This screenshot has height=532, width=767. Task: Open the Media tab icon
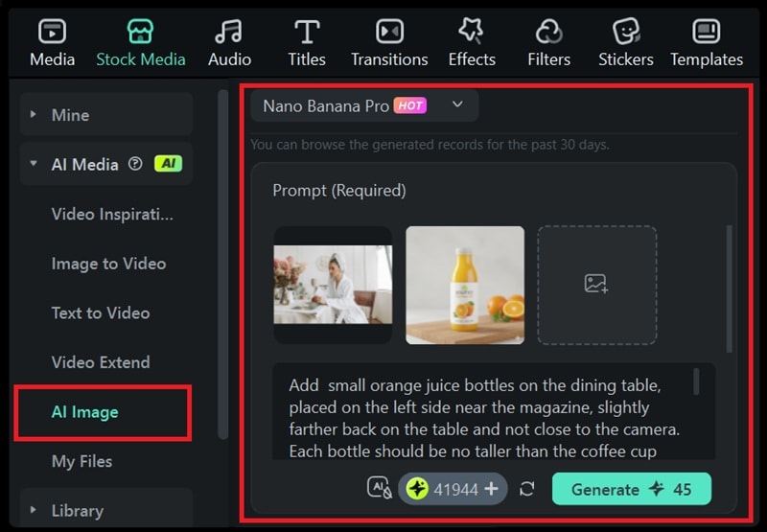pyautogui.click(x=52, y=32)
